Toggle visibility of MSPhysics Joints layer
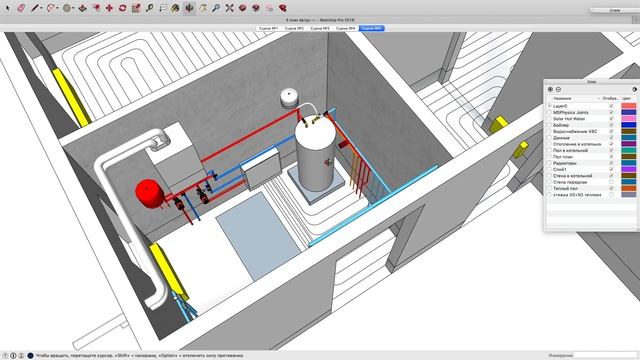 coord(611,112)
